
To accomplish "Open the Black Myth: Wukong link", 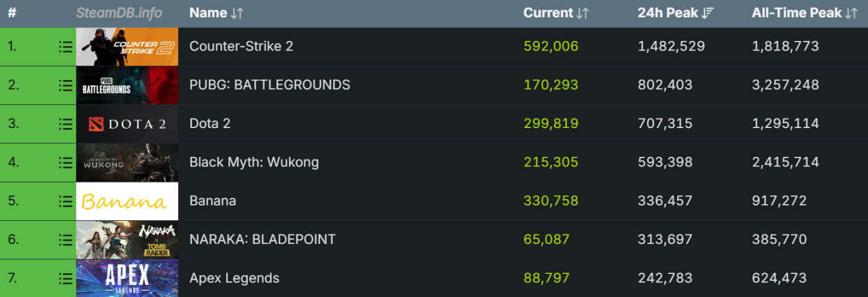I will [254, 163].
